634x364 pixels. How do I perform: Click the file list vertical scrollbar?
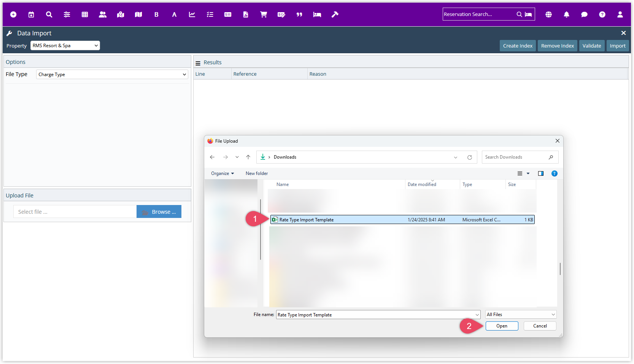pyautogui.click(x=560, y=269)
